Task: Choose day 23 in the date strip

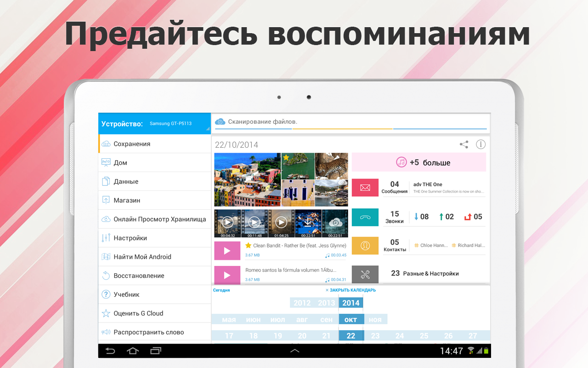Action: pyautogui.click(x=375, y=336)
